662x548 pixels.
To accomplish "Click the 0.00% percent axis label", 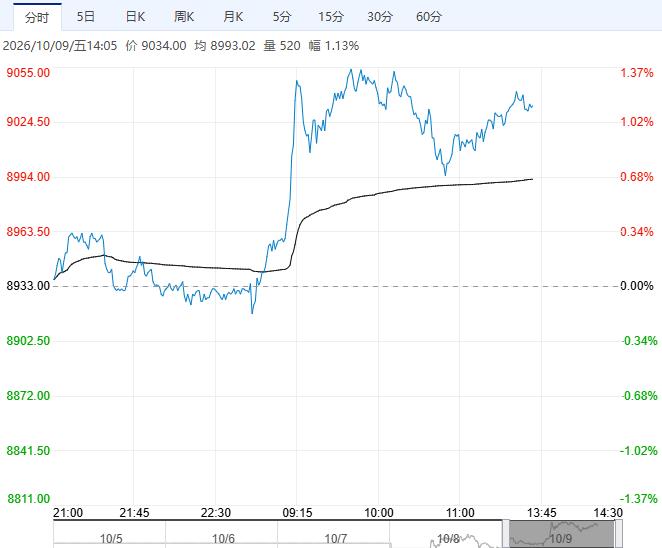I will [636, 286].
